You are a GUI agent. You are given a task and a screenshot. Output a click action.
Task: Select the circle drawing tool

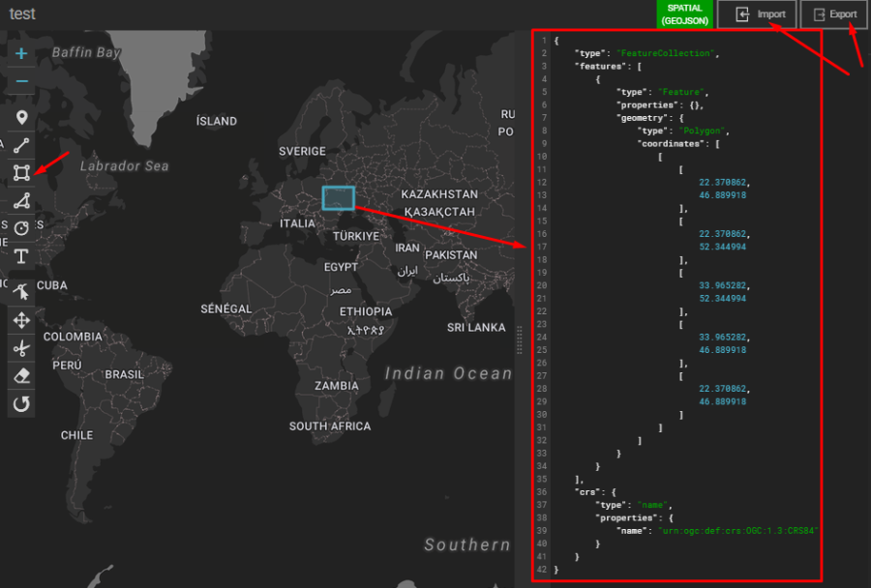click(x=20, y=228)
